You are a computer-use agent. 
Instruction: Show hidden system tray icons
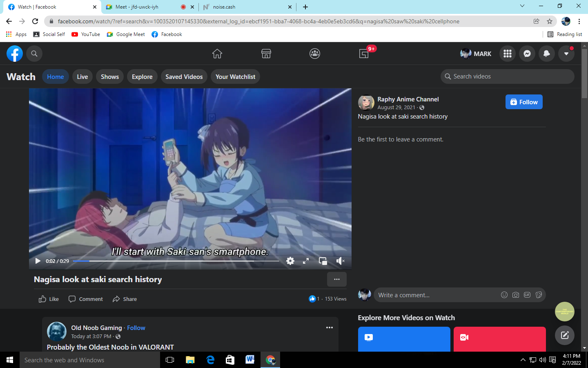tap(523, 360)
